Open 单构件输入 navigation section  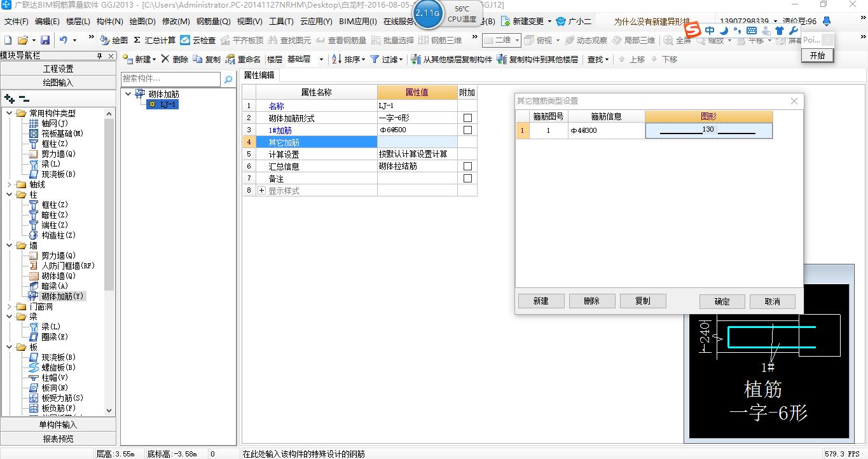coord(58,425)
